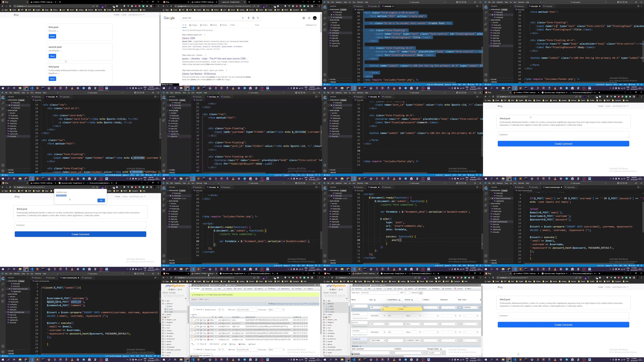Open VLC from taskbar in Google search screenshot
Viewport: 644px width, 362px height.
[233, 88]
